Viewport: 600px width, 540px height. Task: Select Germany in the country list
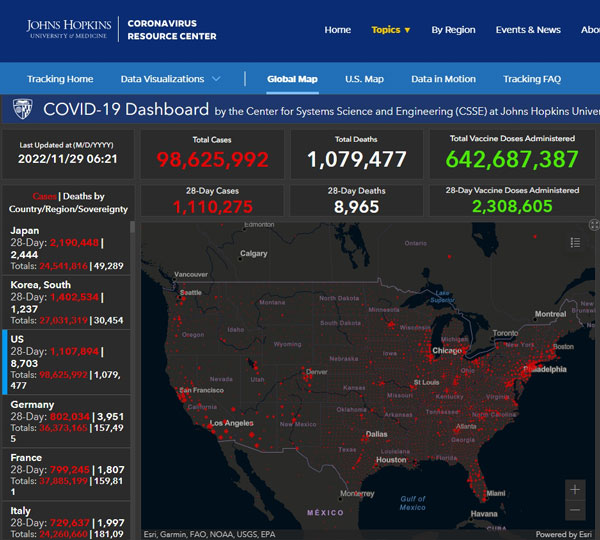[x=66, y=422]
